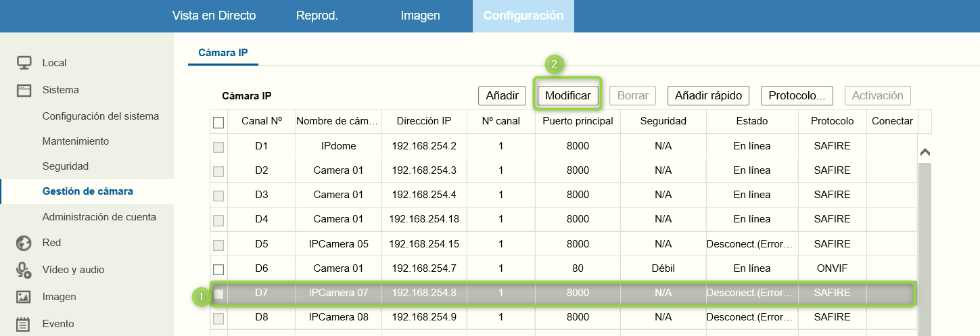Tick the checkbox for channel D6
This screenshot has height=336, width=980.
click(218, 269)
